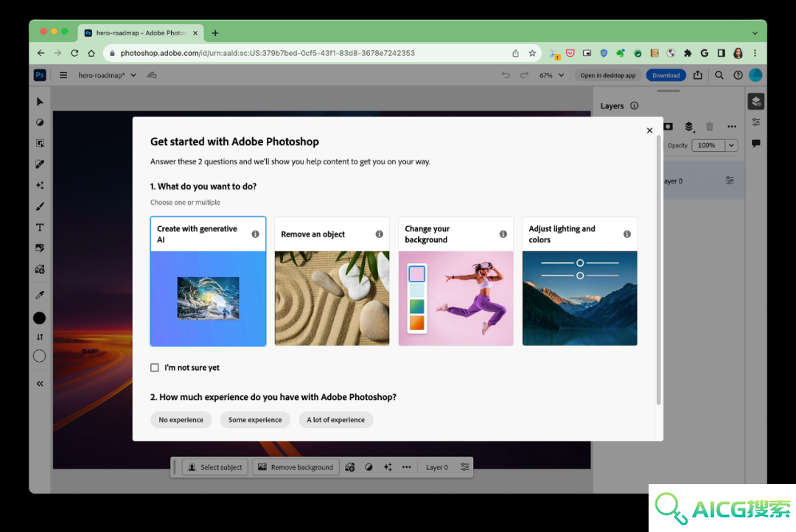Show the Layers panel info icon

click(634, 105)
